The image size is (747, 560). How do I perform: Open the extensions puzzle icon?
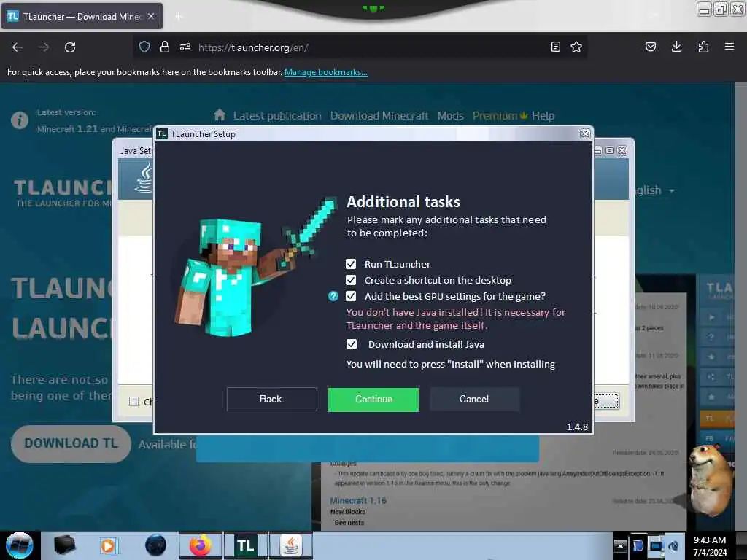pyautogui.click(x=703, y=47)
